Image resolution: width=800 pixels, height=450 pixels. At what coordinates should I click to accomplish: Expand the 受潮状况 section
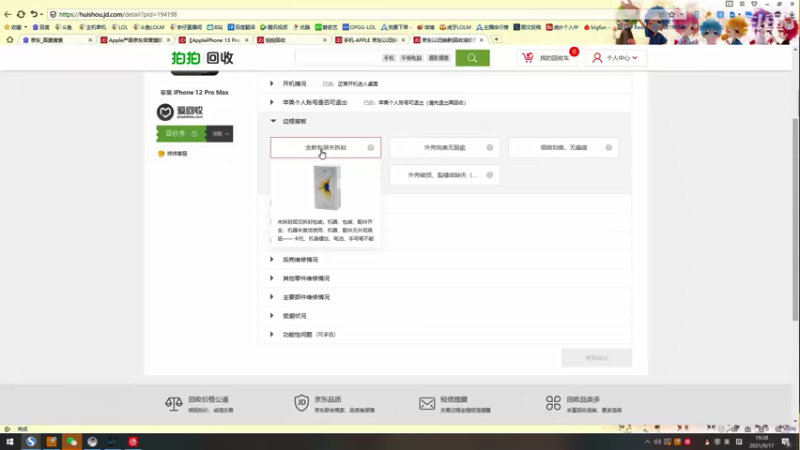(271, 316)
